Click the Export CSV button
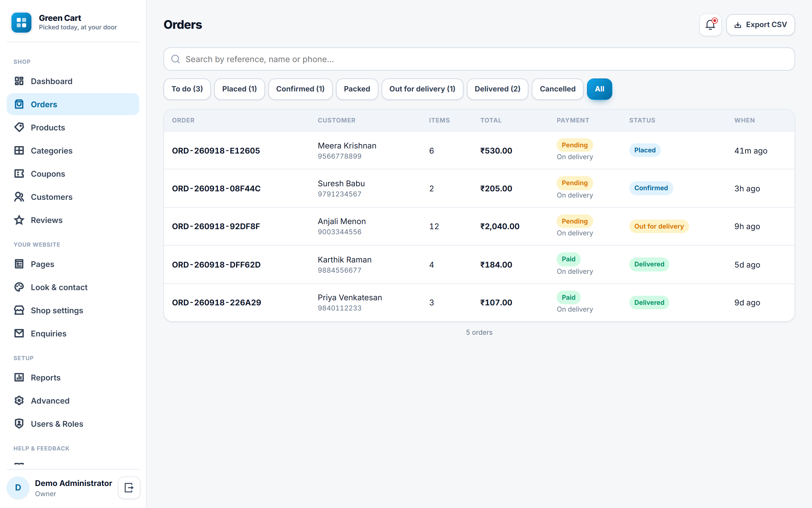Viewport: 812px width, 508px height. click(761, 25)
